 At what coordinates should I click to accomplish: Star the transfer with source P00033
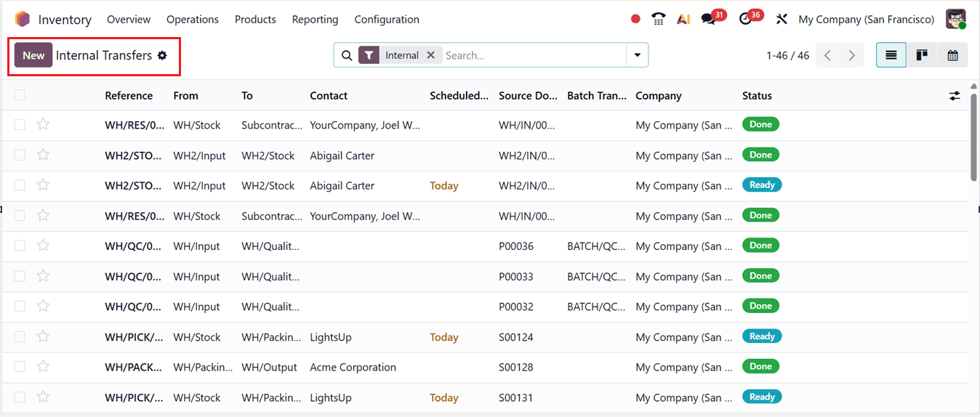[43, 276]
